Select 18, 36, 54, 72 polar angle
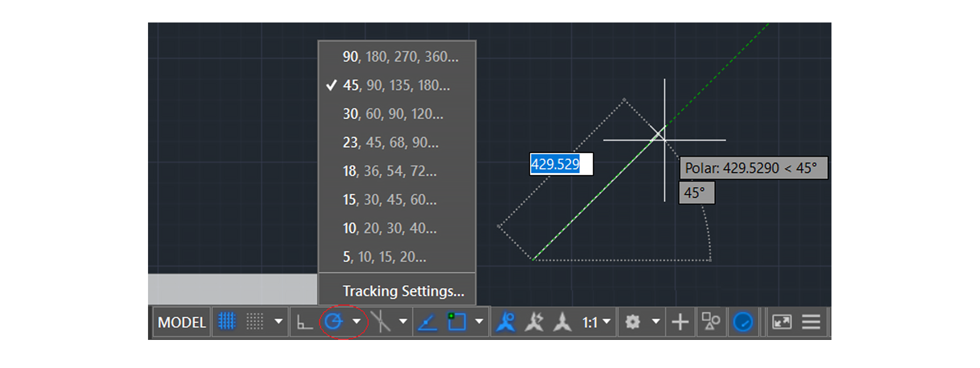Screen dimensions: 980x368 (x=397, y=171)
